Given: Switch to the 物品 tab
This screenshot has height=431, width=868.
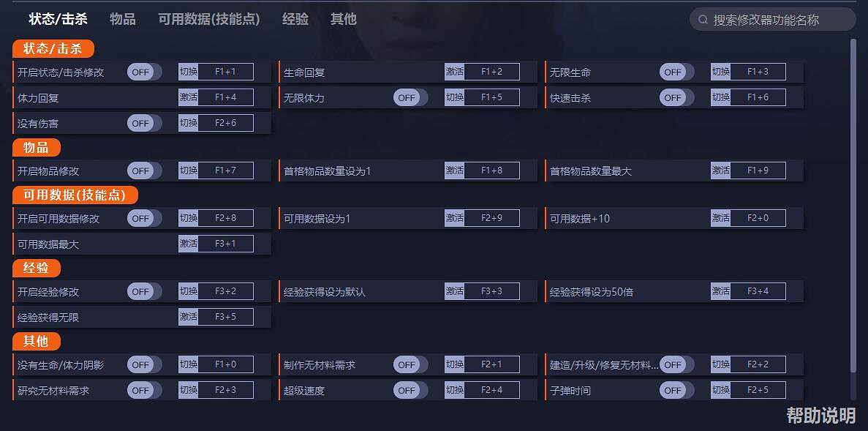Looking at the screenshot, I should pos(122,19).
